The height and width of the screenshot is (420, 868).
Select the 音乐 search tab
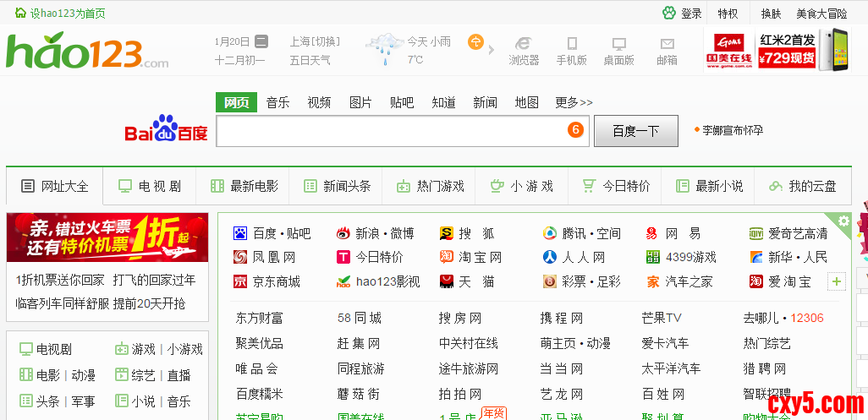[277, 103]
